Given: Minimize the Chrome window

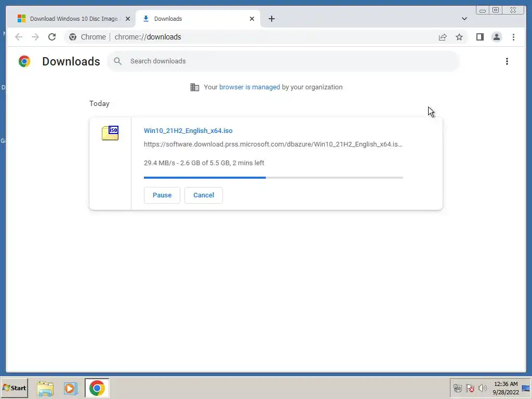Looking at the screenshot, I should coord(483,10).
